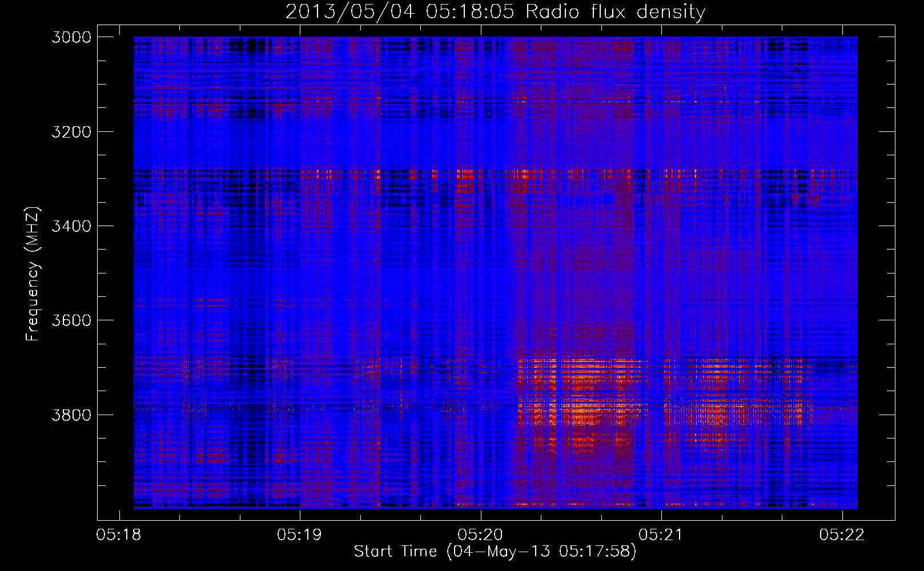The image size is (924, 571).
Task: Select the 3800 frequency tick label
Action: pyautogui.click(x=71, y=415)
